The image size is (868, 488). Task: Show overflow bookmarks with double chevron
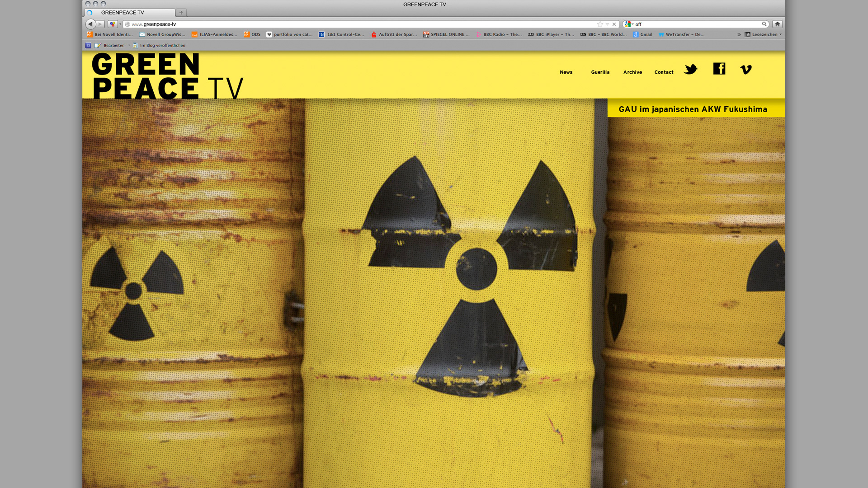tap(739, 34)
